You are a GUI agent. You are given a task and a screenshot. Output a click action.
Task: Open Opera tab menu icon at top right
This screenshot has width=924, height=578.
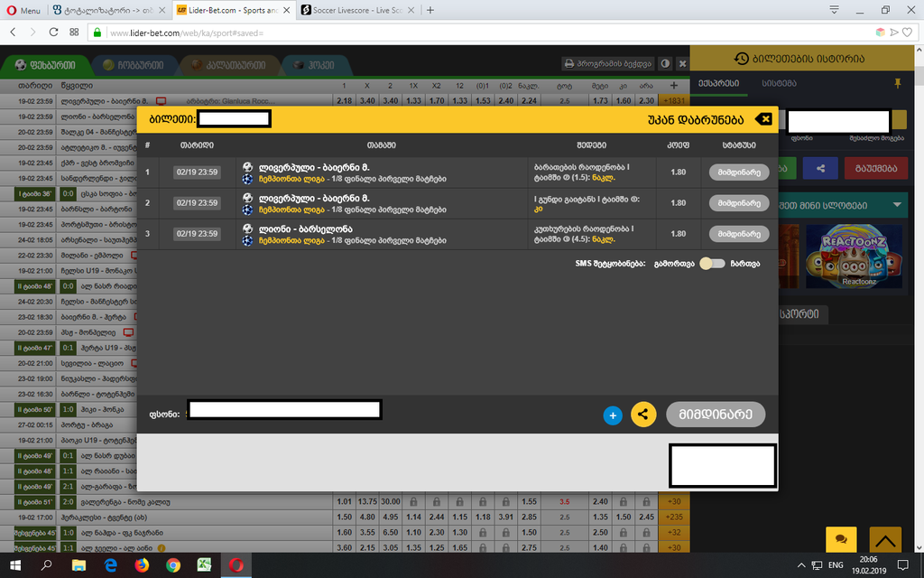point(834,10)
